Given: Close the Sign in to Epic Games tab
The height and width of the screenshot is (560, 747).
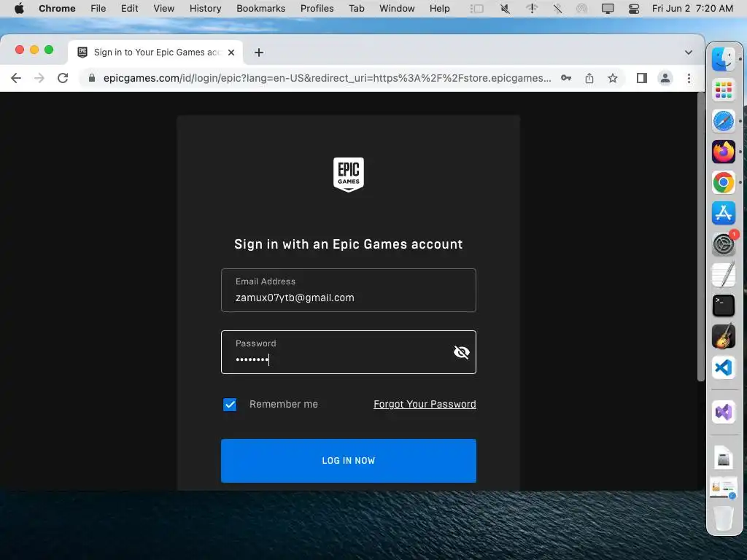Looking at the screenshot, I should [231, 52].
